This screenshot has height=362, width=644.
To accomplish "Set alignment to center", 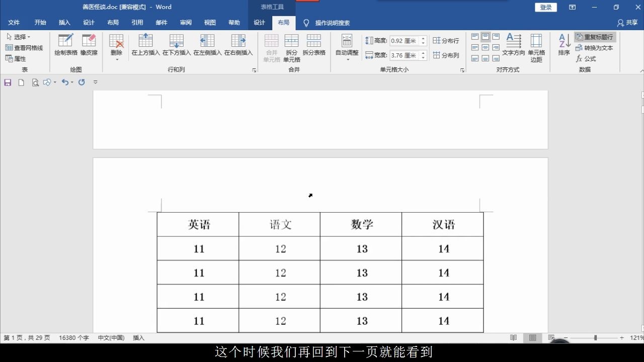I will (486, 47).
